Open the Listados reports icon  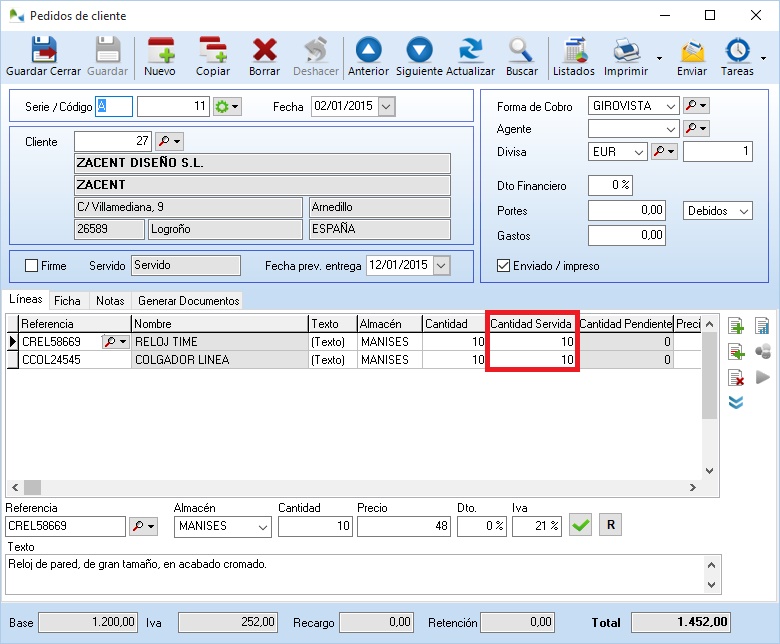click(574, 50)
